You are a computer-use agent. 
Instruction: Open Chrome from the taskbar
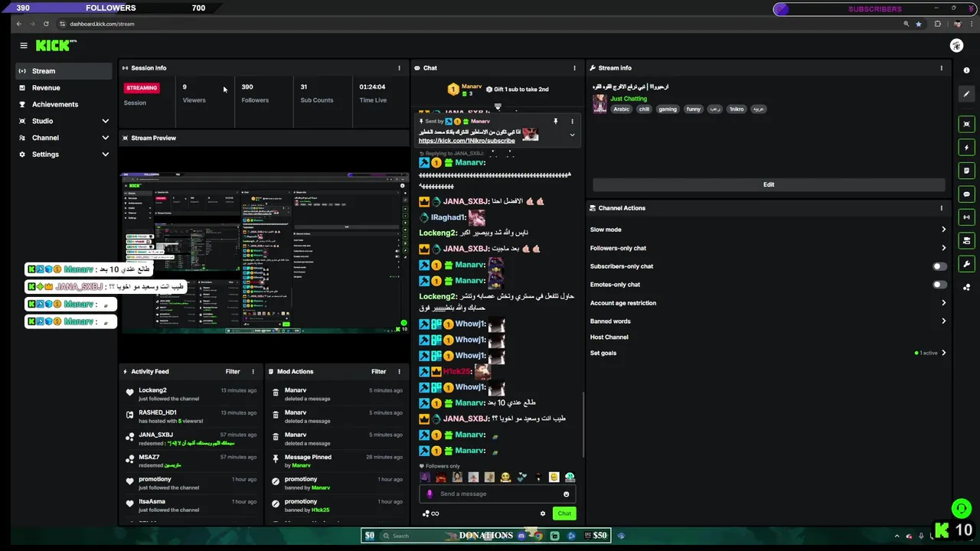click(x=538, y=536)
